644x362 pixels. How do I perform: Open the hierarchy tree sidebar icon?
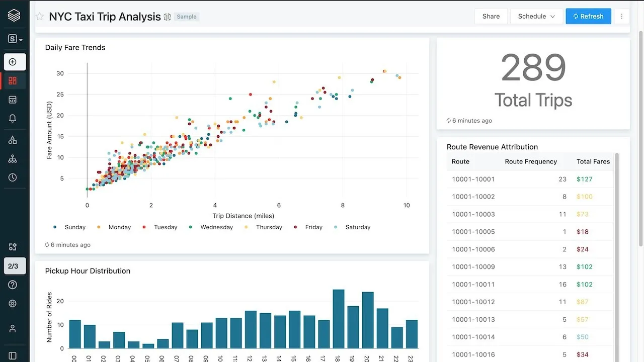[13, 159]
